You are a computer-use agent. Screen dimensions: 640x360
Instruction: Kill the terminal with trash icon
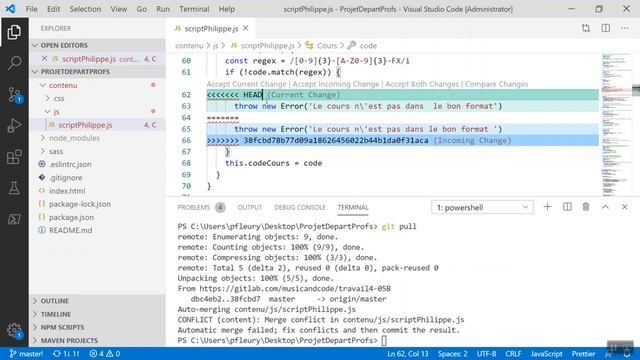click(x=586, y=207)
